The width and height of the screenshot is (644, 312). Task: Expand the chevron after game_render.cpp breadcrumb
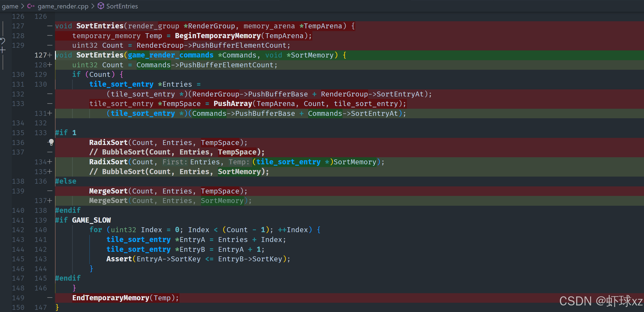[93, 6]
